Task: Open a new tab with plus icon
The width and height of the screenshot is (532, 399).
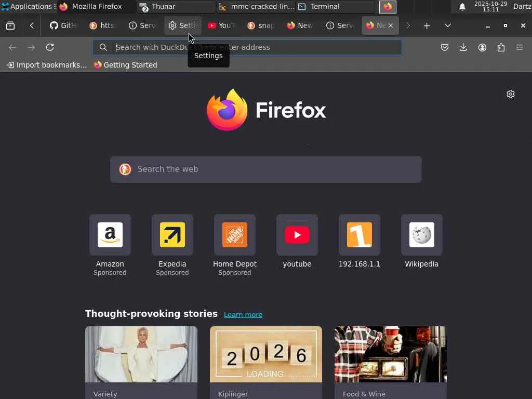Action: click(427, 26)
